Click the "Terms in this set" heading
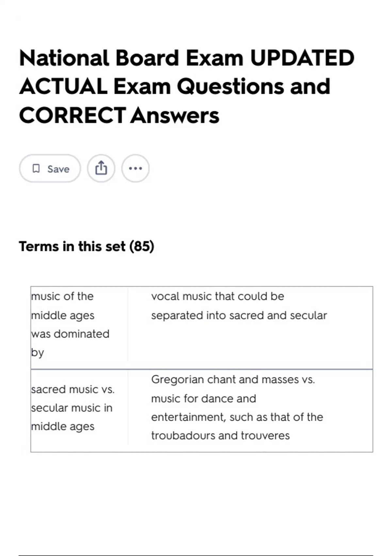The width and height of the screenshot is (392, 556). (72, 246)
